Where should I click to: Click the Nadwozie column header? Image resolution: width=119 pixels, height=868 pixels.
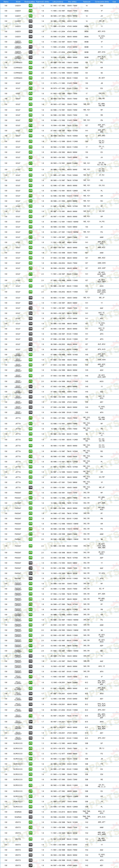pyautogui.click(x=86, y=1)
